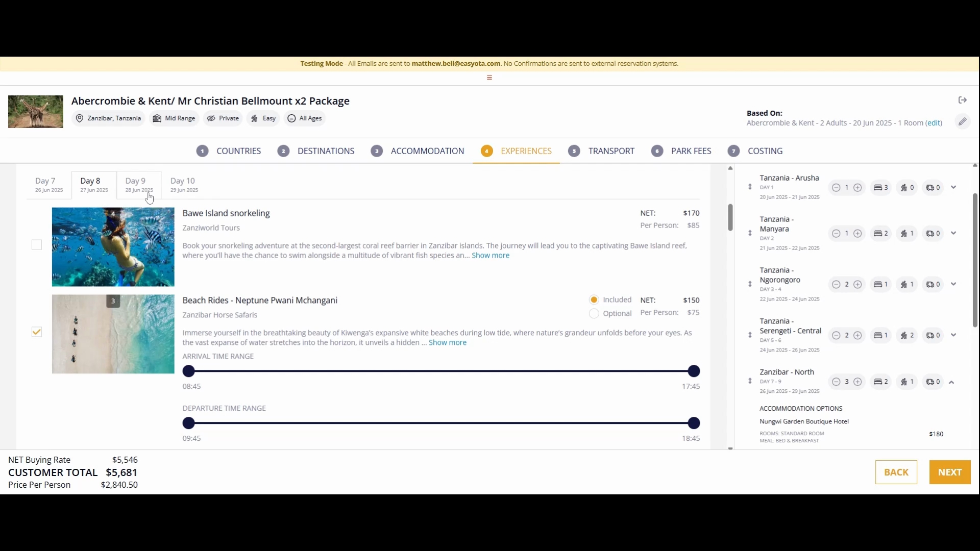Uncheck the Beach Rides experience checkbox
Image resolution: width=980 pixels, height=551 pixels.
[x=37, y=332]
